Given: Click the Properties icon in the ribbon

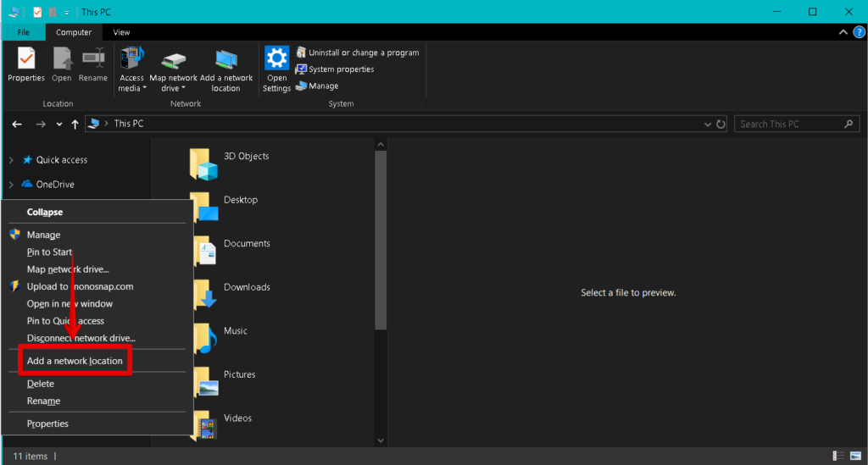Looking at the screenshot, I should point(26,58).
